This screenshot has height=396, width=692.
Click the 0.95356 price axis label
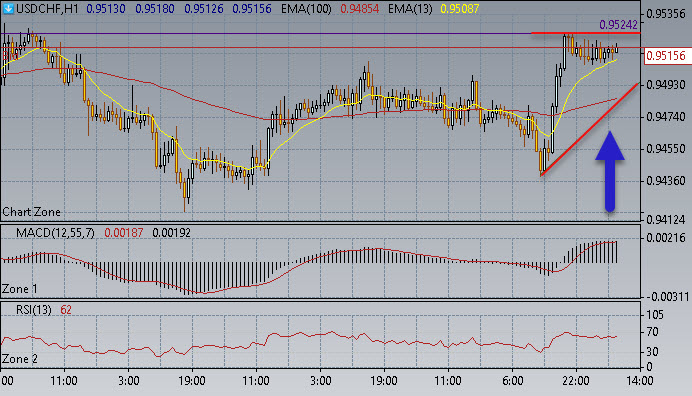click(666, 14)
